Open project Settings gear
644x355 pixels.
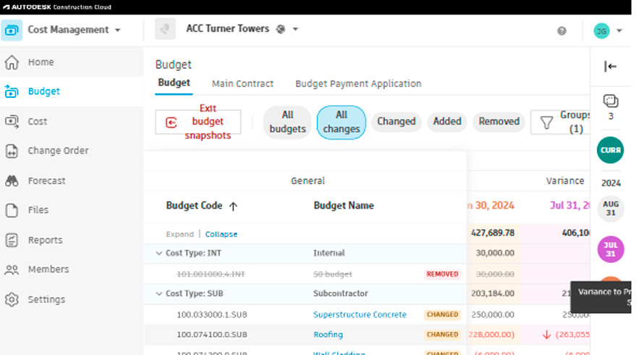point(12,299)
